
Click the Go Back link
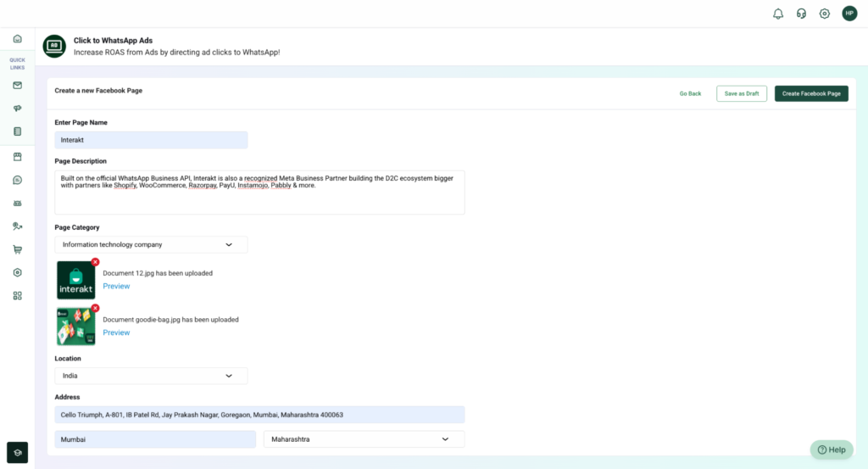pyautogui.click(x=690, y=93)
